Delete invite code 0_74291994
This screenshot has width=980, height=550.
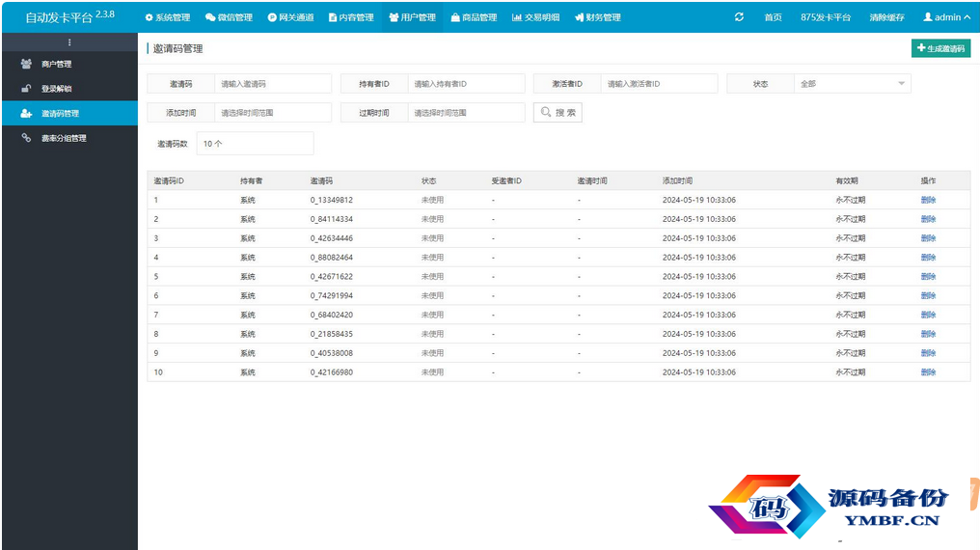928,295
